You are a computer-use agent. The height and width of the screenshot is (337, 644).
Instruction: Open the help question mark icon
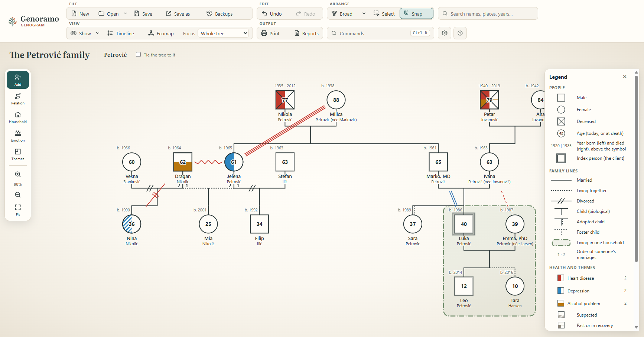click(x=460, y=33)
